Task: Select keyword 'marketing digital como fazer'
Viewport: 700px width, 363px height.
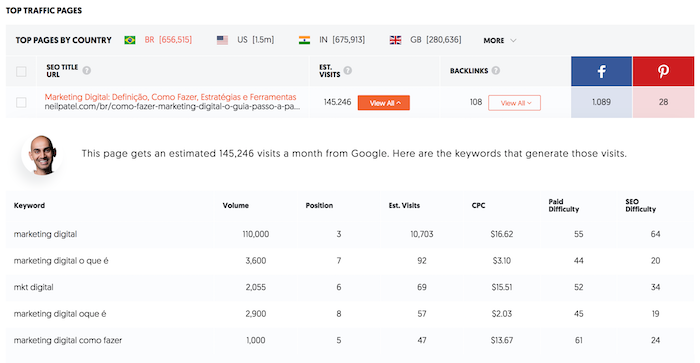Action: [68, 340]
